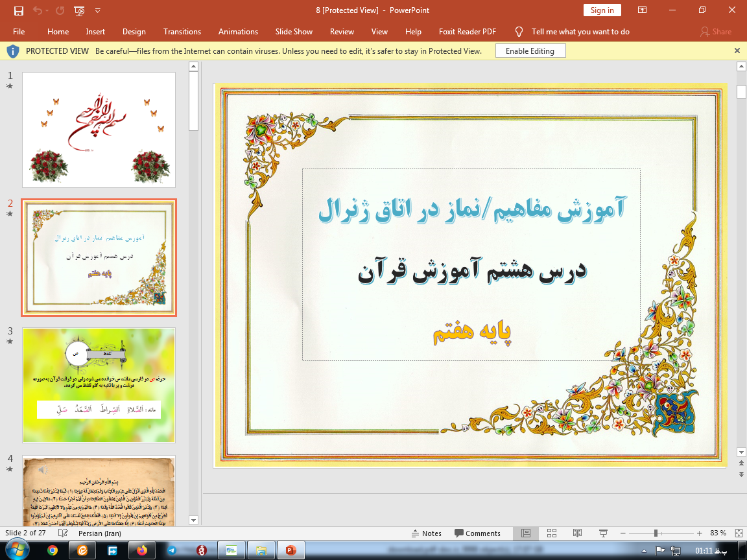
Task: Open the Transitions tab
Action: point(182,32)
